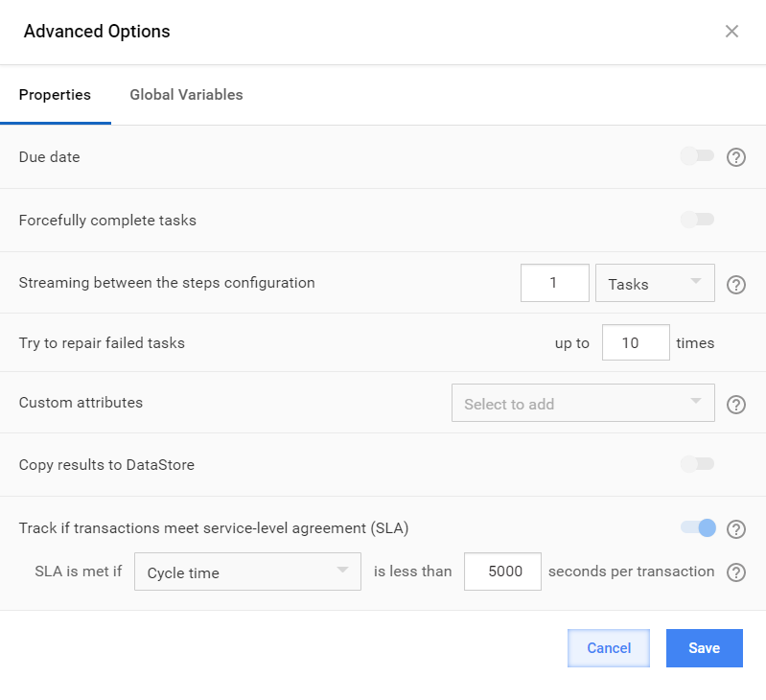This screenshot has width=766, height=700.
Task: Open the Tasks dropdown
Action: pyautogui.click(x=655, y=283)
